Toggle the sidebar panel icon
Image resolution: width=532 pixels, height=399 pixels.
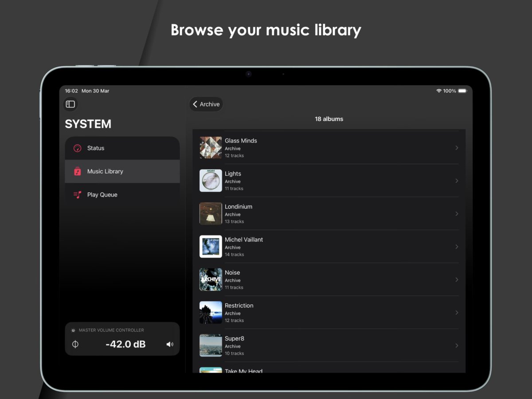click(70, 104)
